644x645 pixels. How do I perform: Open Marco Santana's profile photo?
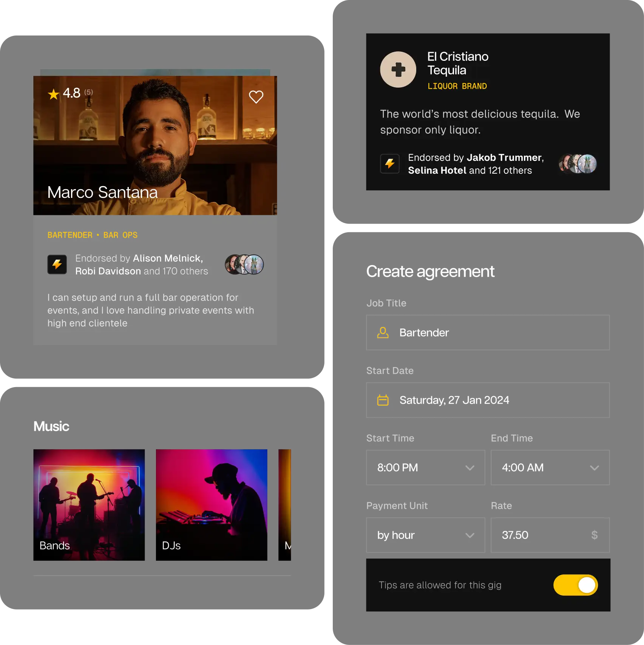(155, 145)
